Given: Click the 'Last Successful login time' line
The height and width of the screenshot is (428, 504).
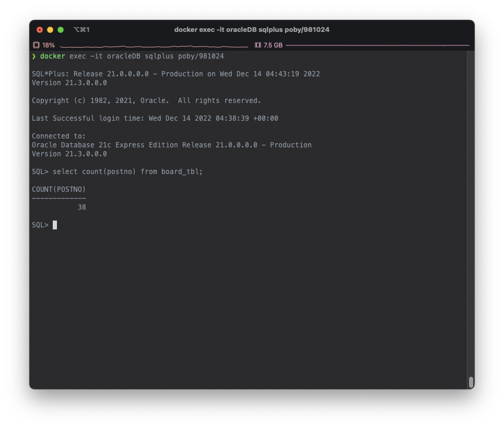Looking at the screenshot, I should (155, 118).
